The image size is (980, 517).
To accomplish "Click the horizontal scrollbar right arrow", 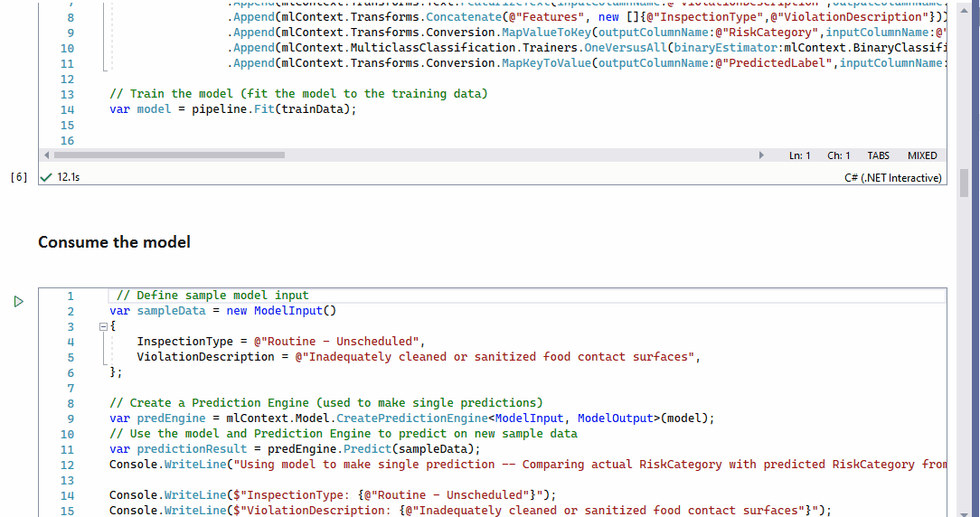I will pos(761,155).
